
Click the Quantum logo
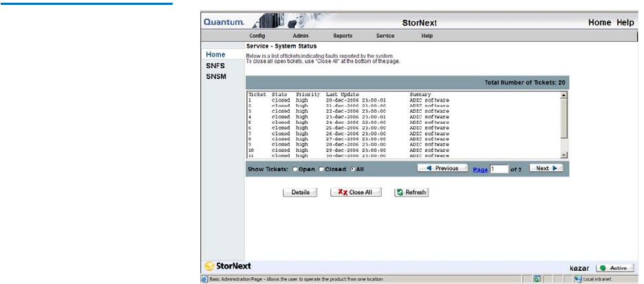(224, 22)
